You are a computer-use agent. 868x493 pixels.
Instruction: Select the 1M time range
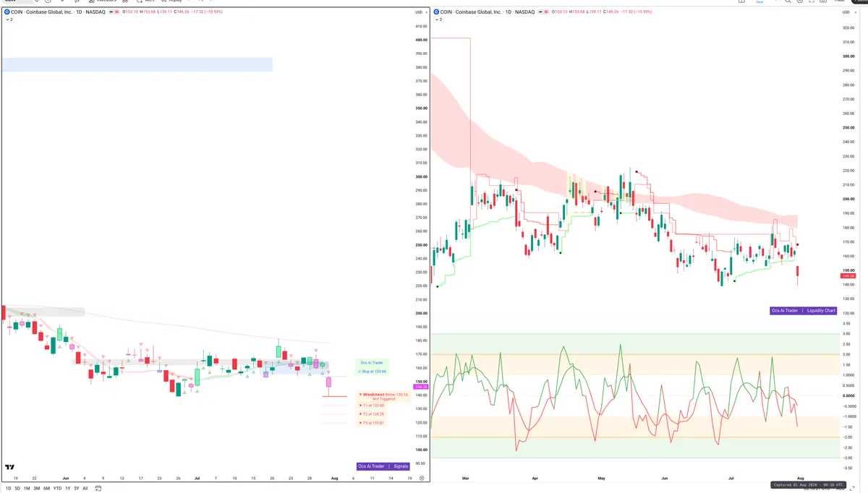[x=27, y=488]
